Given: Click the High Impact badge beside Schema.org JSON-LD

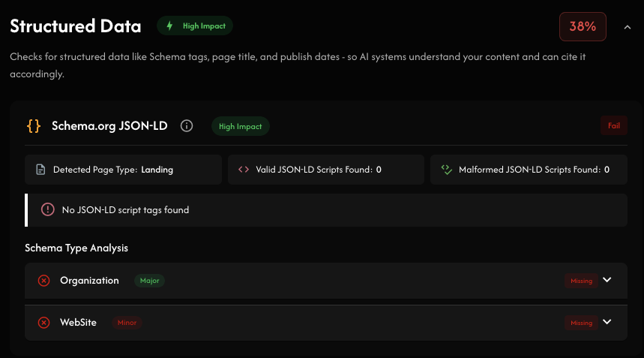Looking at the screenshot, I should 240,126.
